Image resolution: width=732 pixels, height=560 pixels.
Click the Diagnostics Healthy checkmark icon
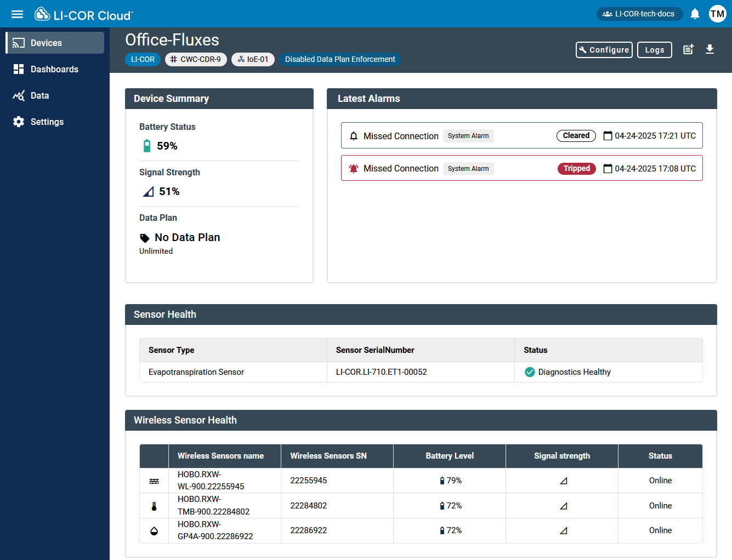coord(530,372)
